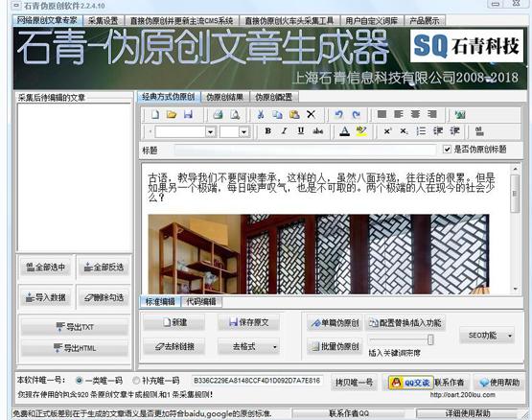Viewport: 532px width, 420px height.
Task: Expand 去格式 dropdown arrow
Action: [274, 347]
